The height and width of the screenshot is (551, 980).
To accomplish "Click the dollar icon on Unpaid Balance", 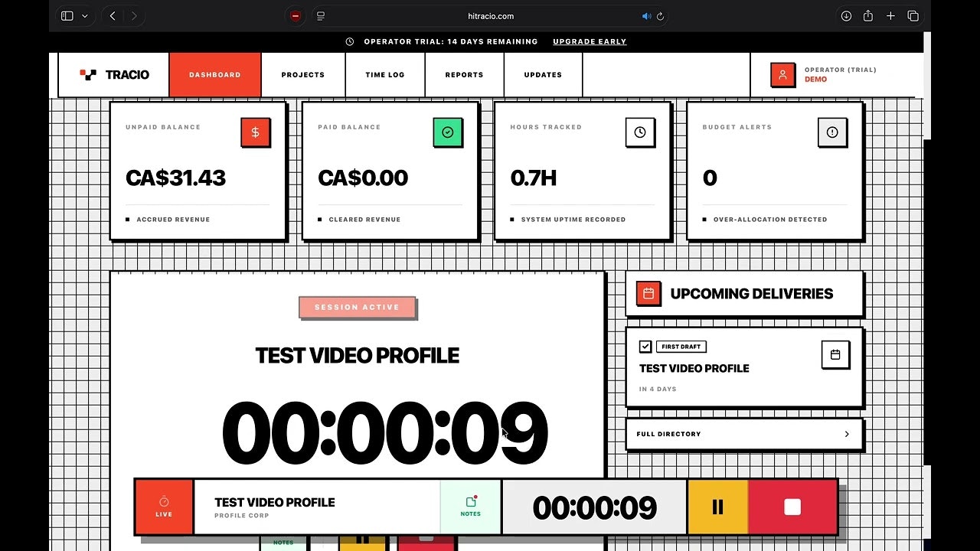I will pyautogui.click(x=255, y=132).
